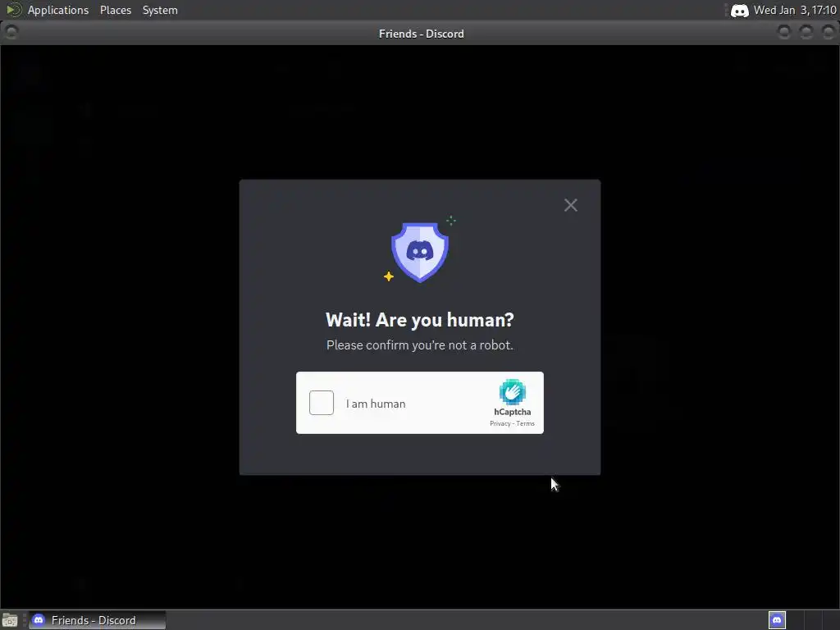Click the clock showing Wed Jan 3, 17:10
Screen dimensions: 840x630
(795, 10)
